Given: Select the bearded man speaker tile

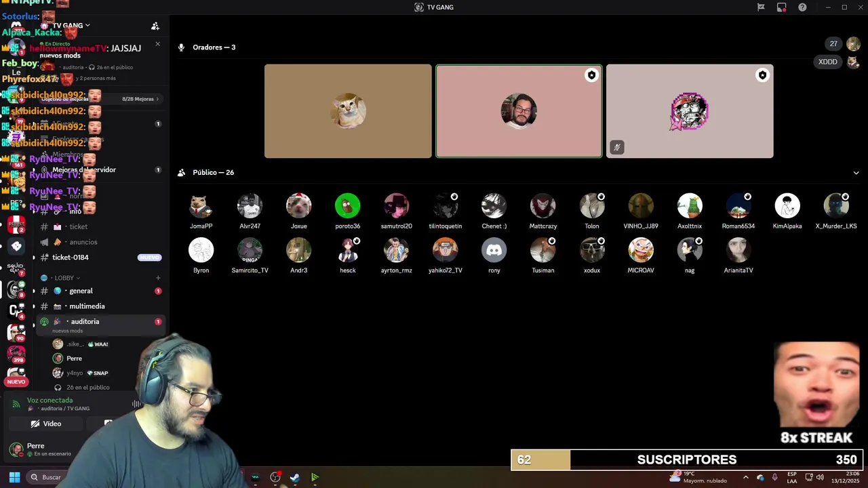Looking at the screenshot, I should coord(519,111).
